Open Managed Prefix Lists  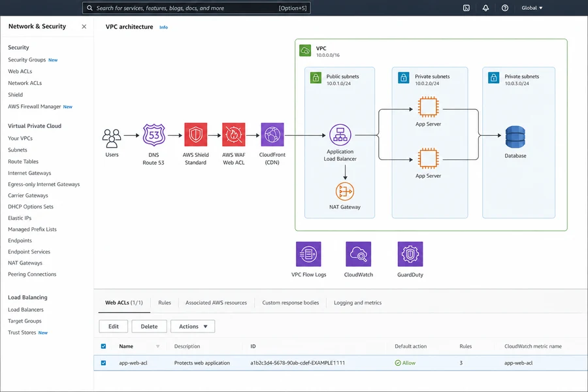click(x=32, y=229)
